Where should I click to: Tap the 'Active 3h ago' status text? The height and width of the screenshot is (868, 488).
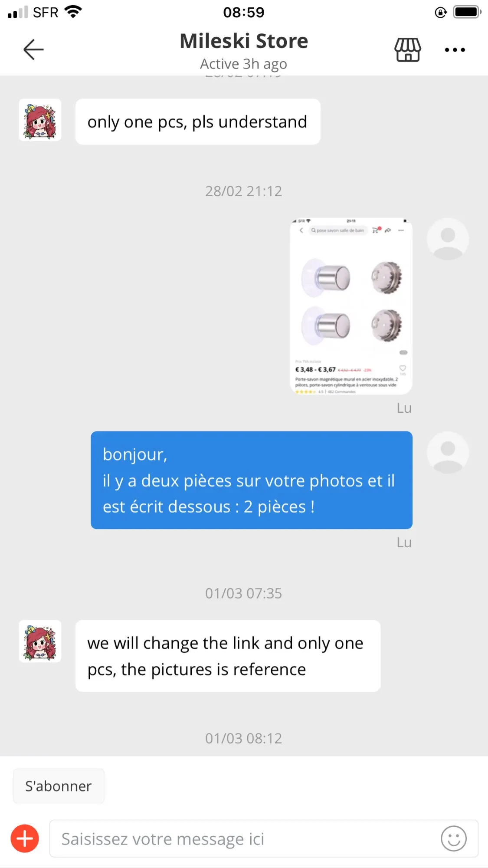pyautogui.click(x=244, y=64)
